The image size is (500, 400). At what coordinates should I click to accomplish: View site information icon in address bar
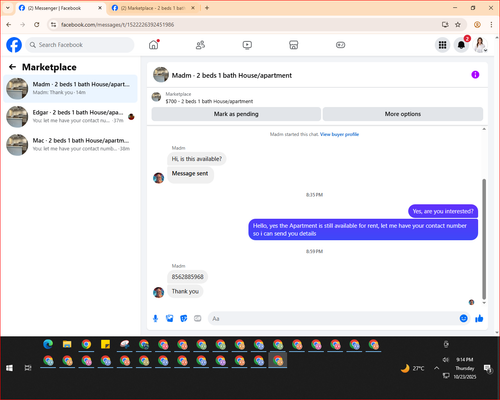click(x=53, y=25)
